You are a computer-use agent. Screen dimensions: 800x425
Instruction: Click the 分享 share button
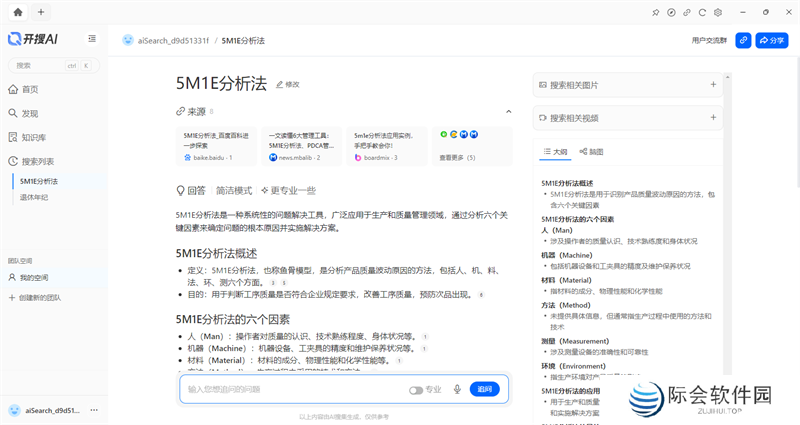click(772, 40)
